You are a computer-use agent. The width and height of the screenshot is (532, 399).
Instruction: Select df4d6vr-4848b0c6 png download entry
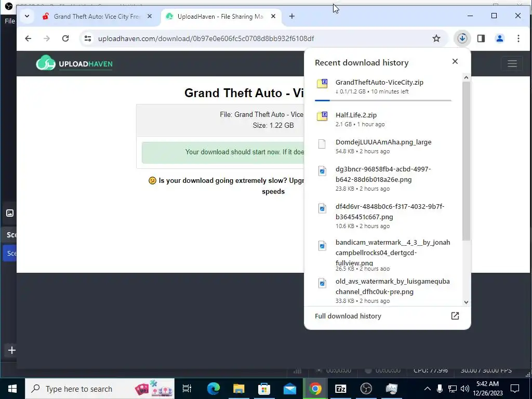tap(383, 216)
